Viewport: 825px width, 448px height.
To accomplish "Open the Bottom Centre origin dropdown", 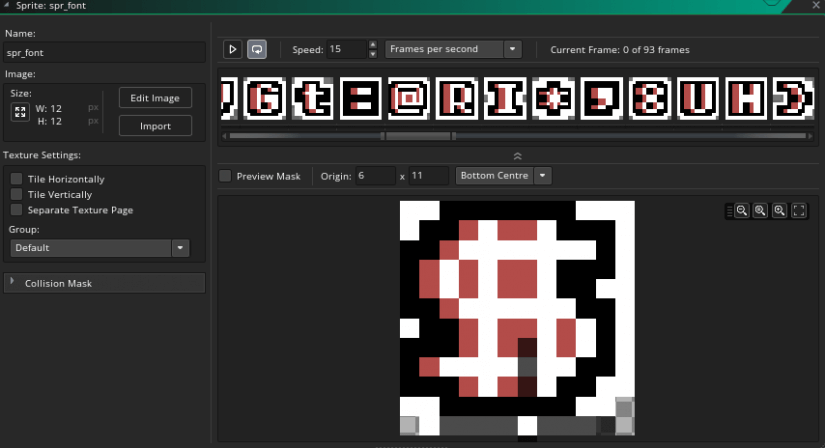I will (x=504, y=176).
